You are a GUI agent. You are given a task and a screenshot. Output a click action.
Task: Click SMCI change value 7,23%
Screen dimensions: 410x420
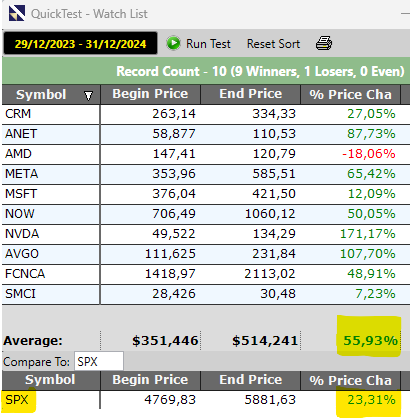point(375,294)
